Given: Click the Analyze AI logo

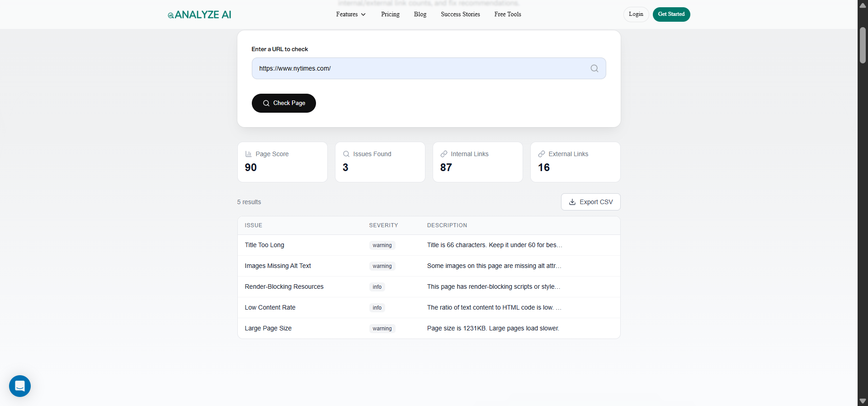Looking at the screenshot, I should click(199, 14).
